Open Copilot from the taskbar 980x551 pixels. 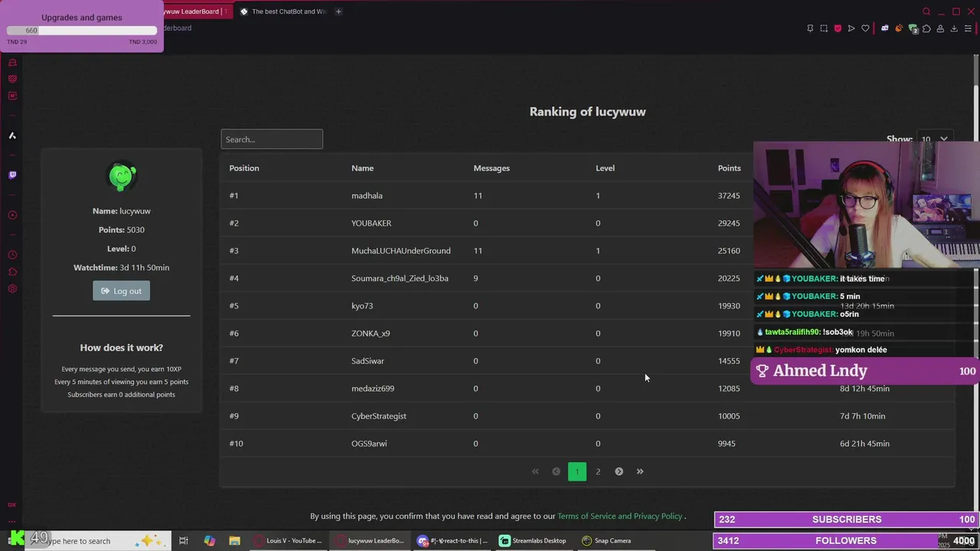coord(209,540)
